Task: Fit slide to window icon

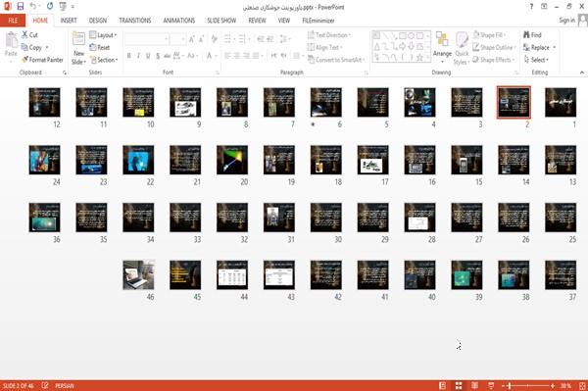Action: [582, 385]
